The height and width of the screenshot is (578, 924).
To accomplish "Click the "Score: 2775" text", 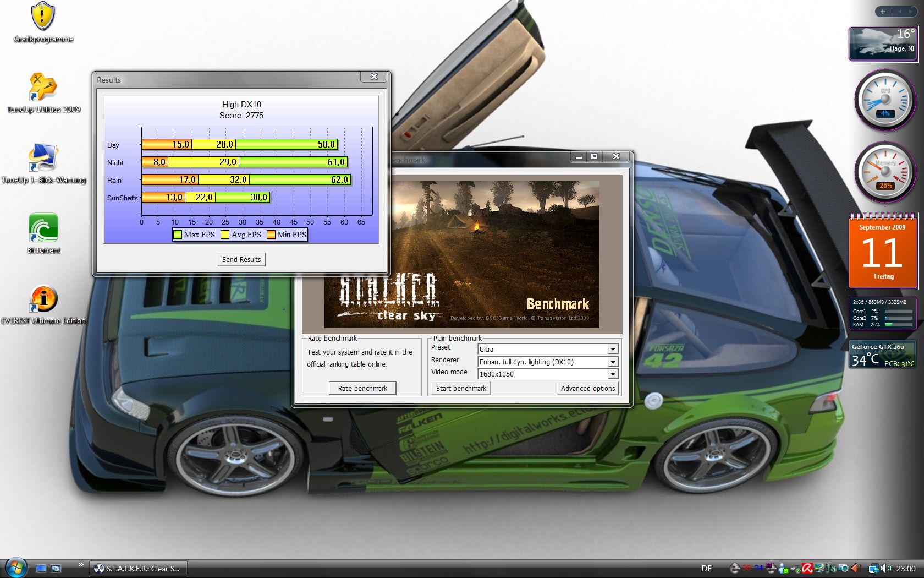I will (x=241, y=115).
